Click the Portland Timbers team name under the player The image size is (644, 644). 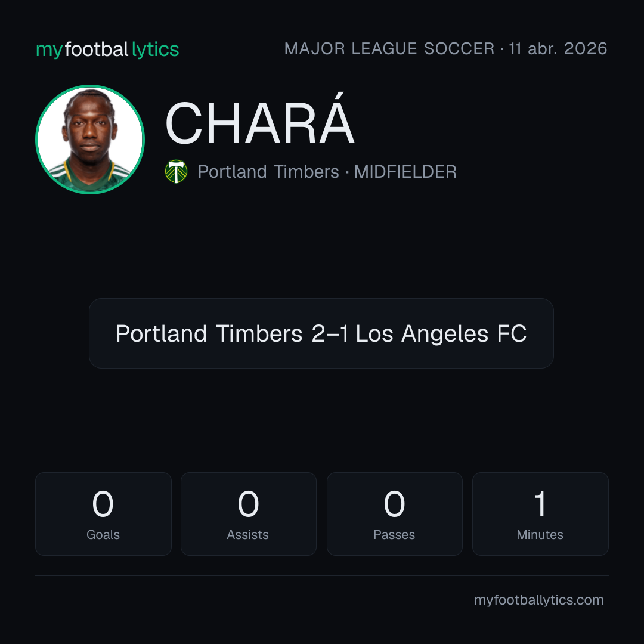click(268, 172)
